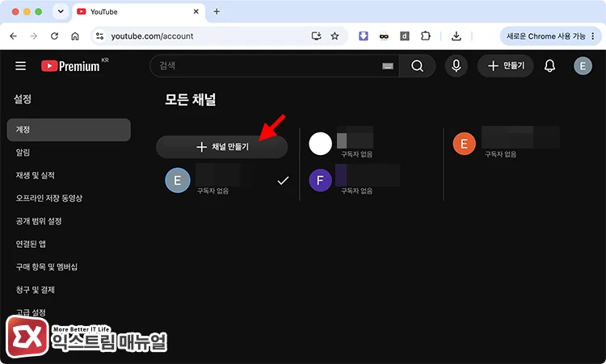Click the checkmark on current channel
The width and height of the screenshot is (606, 364).
283,180
